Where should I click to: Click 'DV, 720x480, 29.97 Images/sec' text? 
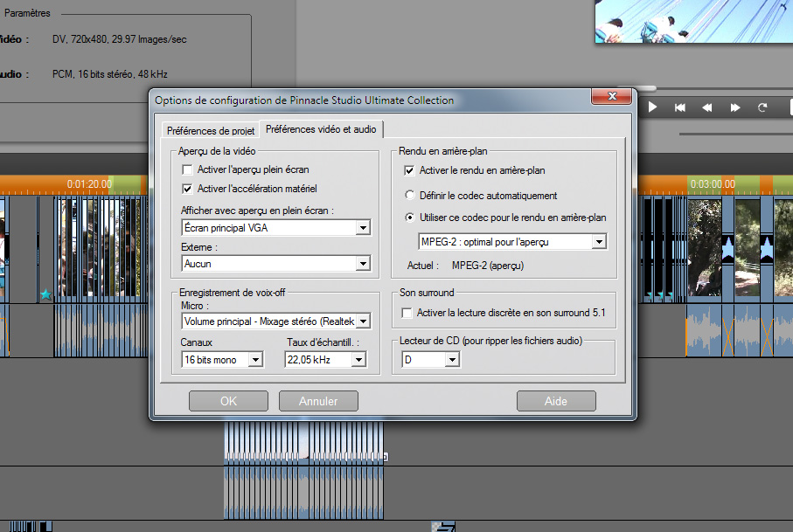tap(120, 39)
